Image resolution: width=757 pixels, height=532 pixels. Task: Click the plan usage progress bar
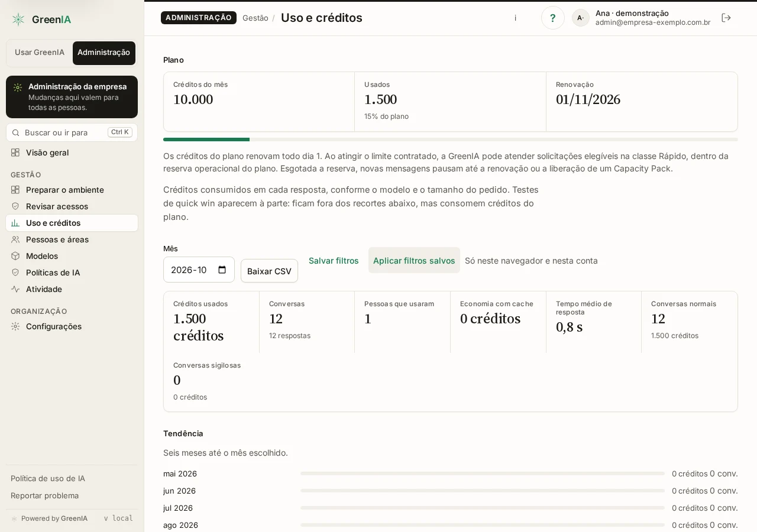[x=451, y=140]
